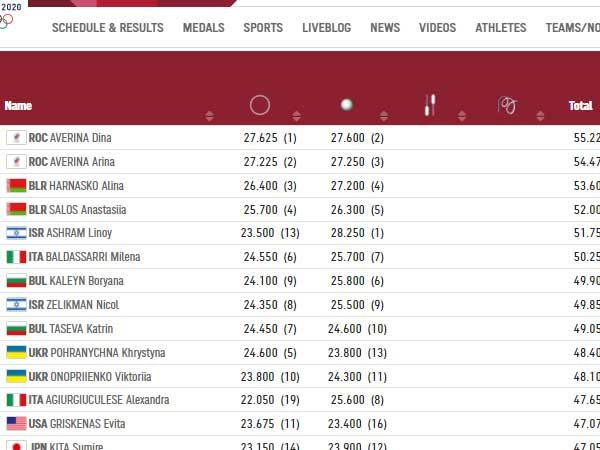600x450 pixels.
Task: Click the ball apparatus icon in header
Action: tap(346, 105)
